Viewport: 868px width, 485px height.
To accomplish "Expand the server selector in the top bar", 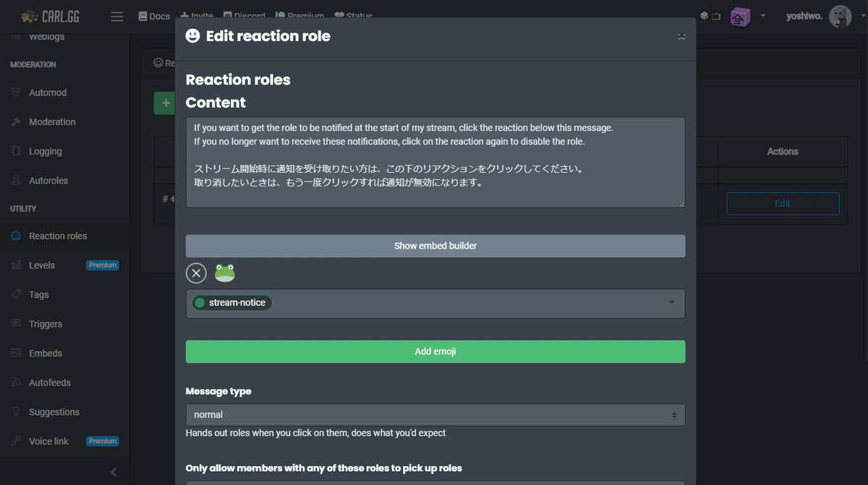I will point(762,16).
